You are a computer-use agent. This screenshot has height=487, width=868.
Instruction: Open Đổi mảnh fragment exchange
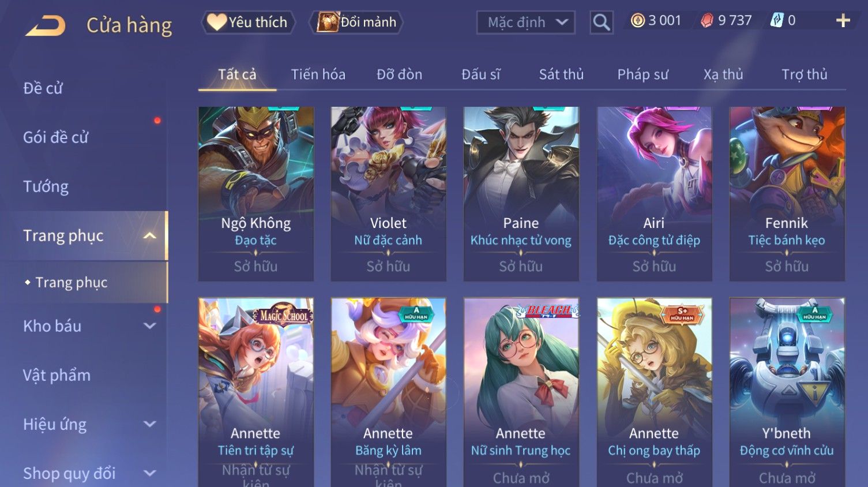pos(356,22)
